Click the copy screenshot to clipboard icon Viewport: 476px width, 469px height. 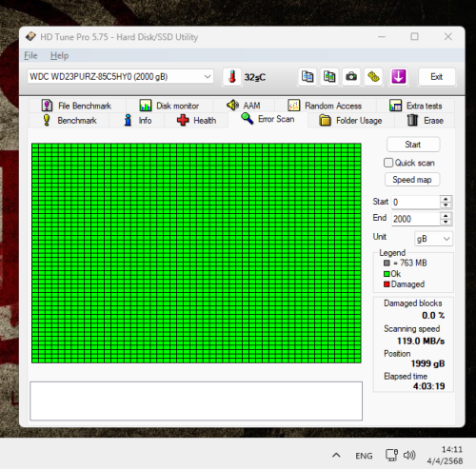point(329,77)
